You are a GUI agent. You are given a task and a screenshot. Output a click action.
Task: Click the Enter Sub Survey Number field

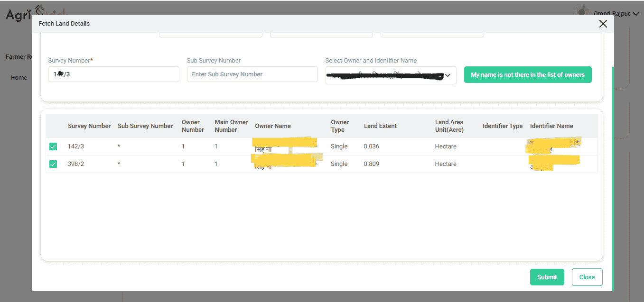(252, 74)
